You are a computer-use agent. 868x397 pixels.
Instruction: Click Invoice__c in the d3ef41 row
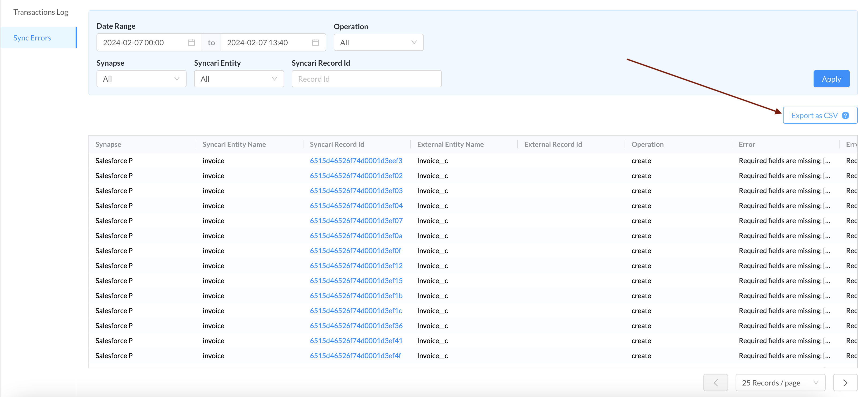tap(432, 340)
